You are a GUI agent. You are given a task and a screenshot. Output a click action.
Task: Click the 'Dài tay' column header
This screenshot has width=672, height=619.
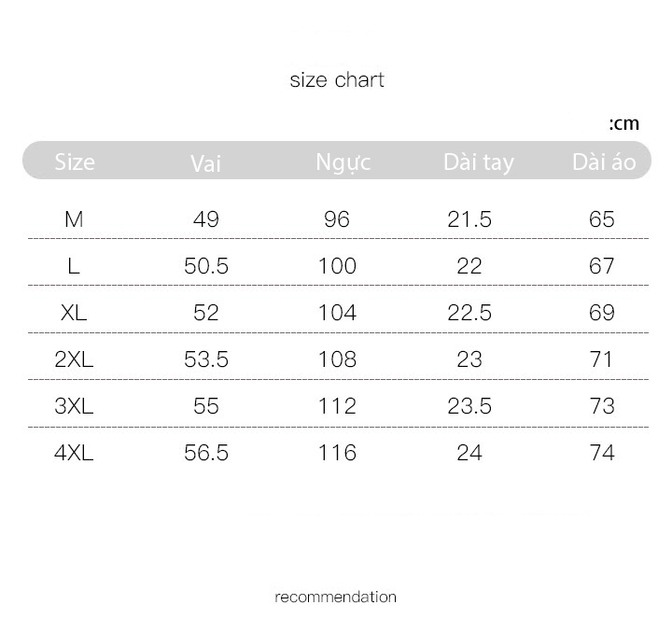pos(478,162)
